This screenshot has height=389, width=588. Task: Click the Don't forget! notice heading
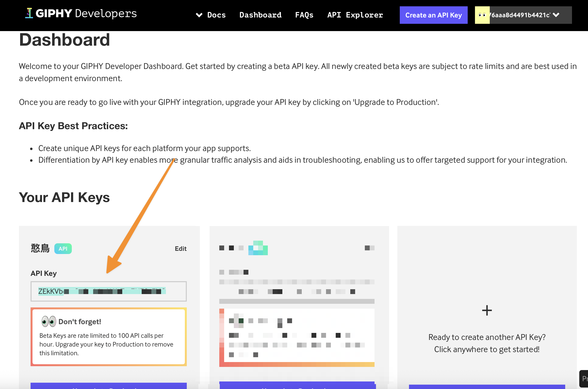[x=80, y=322]
